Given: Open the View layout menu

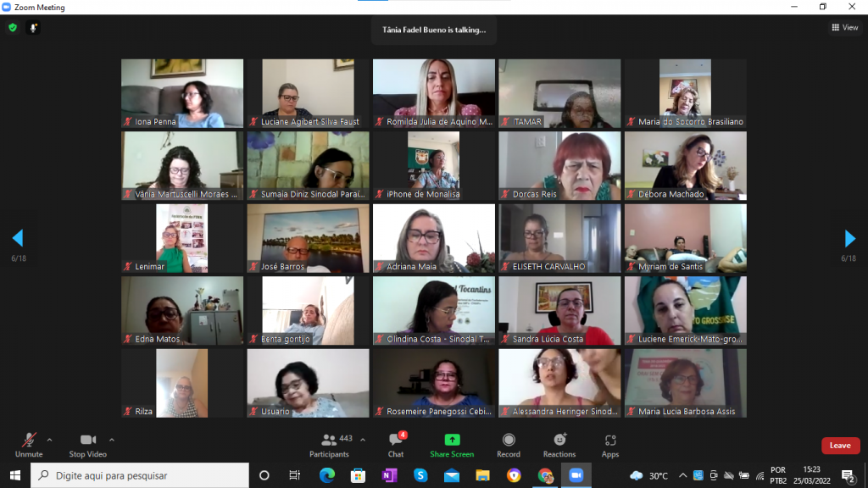Looking at the screenshot, I should (x=844, y=27).
